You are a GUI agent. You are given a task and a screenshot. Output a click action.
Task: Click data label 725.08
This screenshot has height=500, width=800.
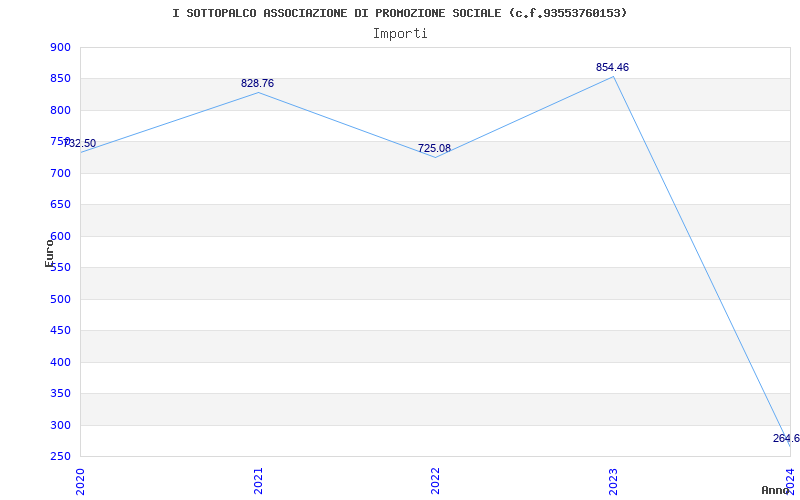[x=434, y=148]
